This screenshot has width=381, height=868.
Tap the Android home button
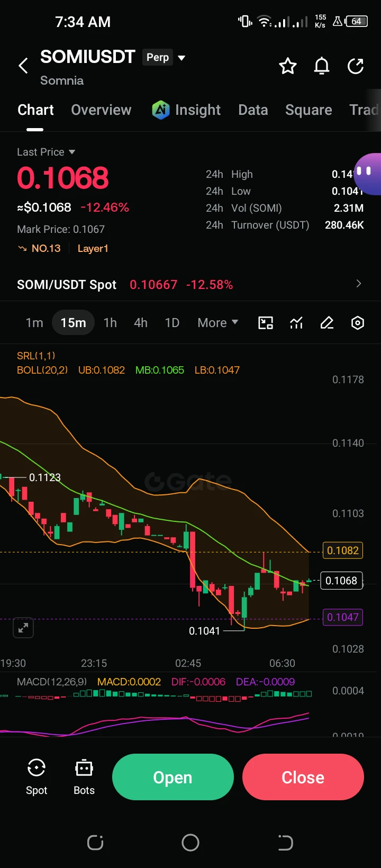click(x=190, y=843)
